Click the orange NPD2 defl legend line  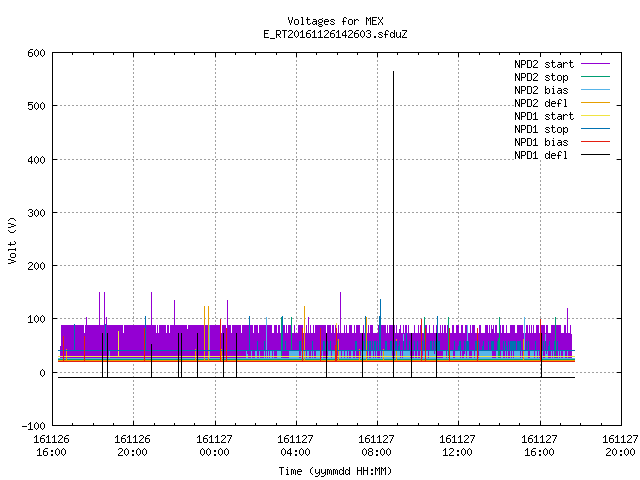pos(596,102)
